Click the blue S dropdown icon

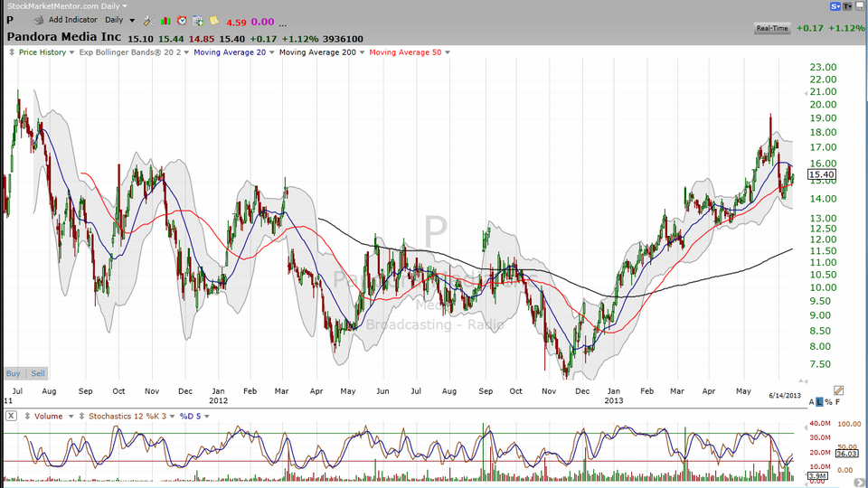835,6
